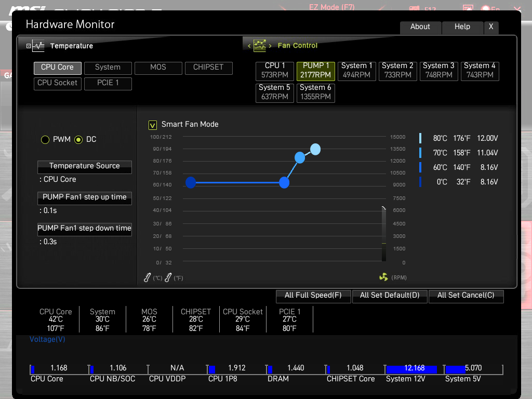
Task: Select the MOS temperature button
Action: (x=158, y=68)
